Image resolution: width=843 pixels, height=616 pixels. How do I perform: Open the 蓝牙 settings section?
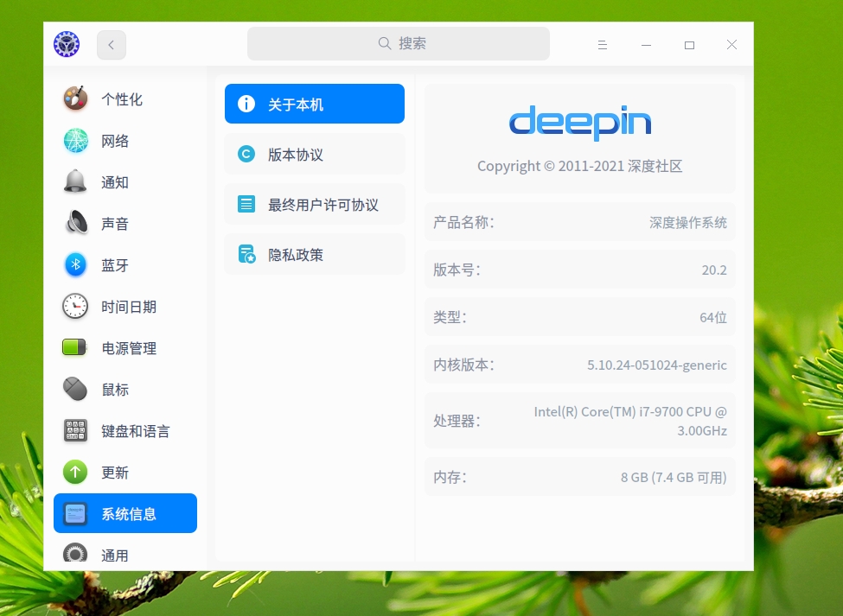(125, 264)
